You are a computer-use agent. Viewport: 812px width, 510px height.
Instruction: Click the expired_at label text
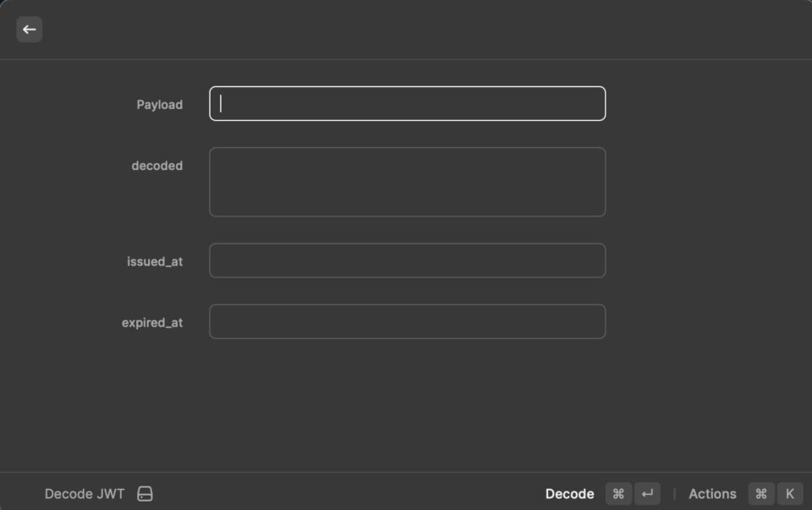point(153,321)
